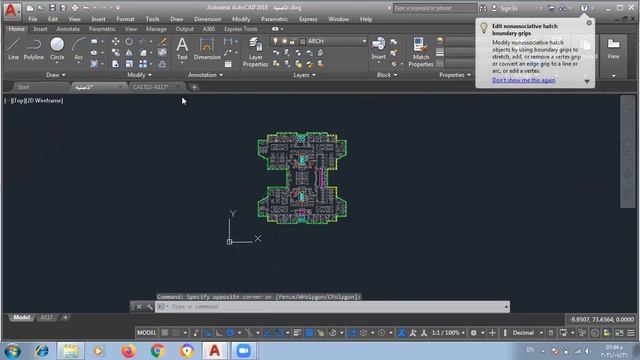The height and width of the screenshot is (360, 640).
Task: Select the Hatch tool in Draw panel
Action: (x=94, y=64)
